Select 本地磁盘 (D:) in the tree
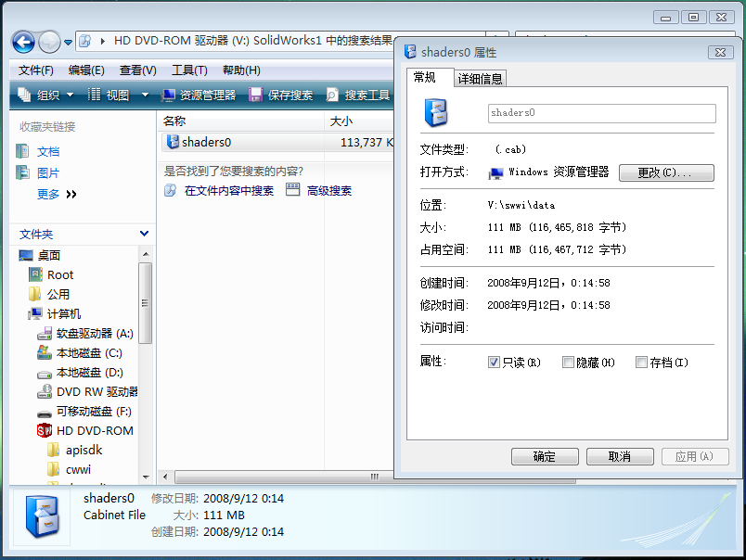The image size is (746, 560). tap(89, 372)
